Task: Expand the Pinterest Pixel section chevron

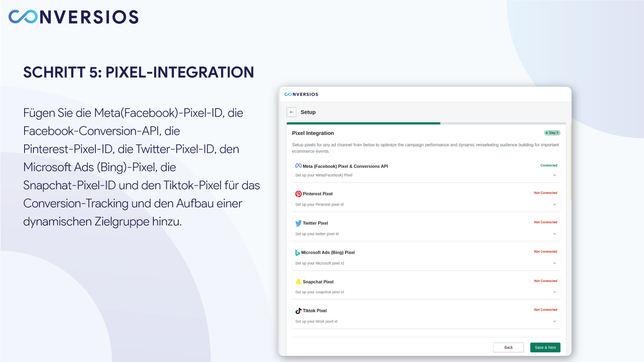Action: pos(555,204)
